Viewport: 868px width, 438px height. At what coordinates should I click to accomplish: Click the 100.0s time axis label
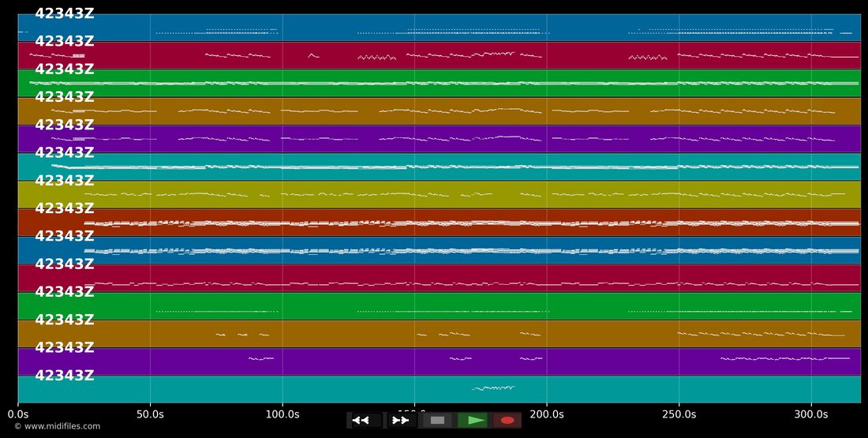(282, 414)
